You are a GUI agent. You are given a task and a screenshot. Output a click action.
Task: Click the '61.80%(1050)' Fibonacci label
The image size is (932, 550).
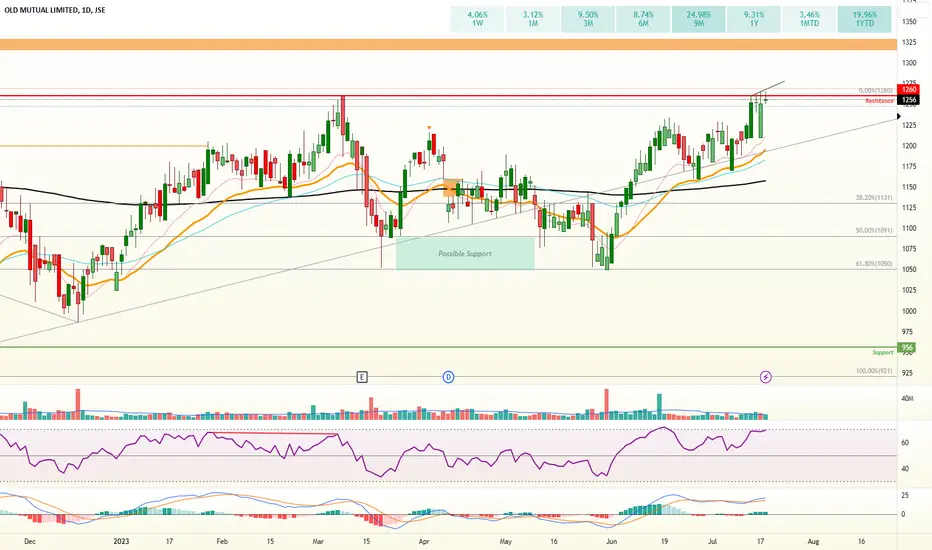click(874, 263)
